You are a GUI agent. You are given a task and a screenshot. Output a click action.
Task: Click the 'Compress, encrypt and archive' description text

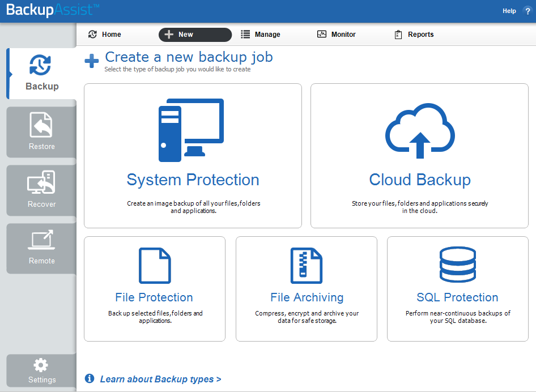point(307,317)
